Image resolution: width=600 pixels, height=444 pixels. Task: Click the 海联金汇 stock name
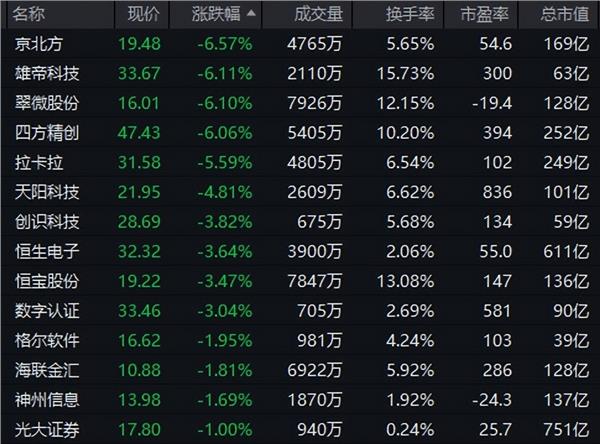click(47, 370)
